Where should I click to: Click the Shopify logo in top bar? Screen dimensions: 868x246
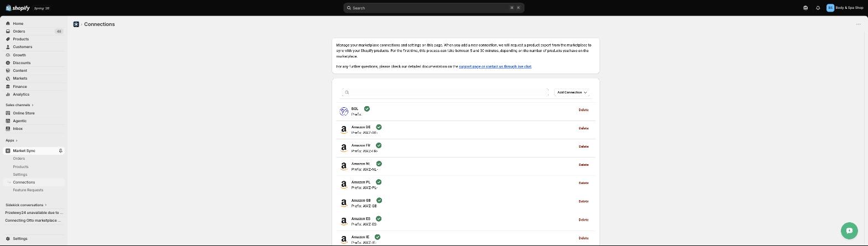pyautogui.click(x=17, y=8)
